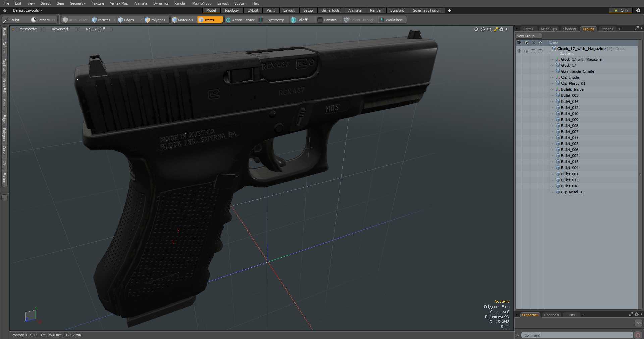Click the viewport rotate icon
The height and width of the screenshot is (339, 644).
[x=483, y=29]
